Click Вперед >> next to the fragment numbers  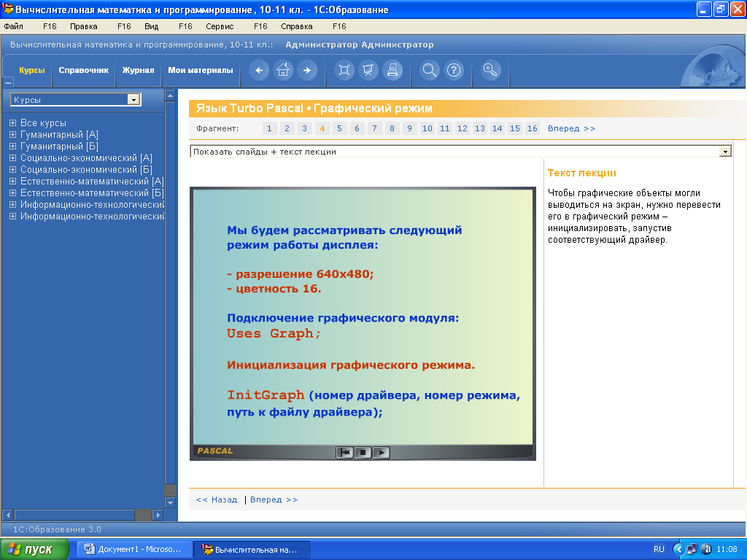(572, 128)
